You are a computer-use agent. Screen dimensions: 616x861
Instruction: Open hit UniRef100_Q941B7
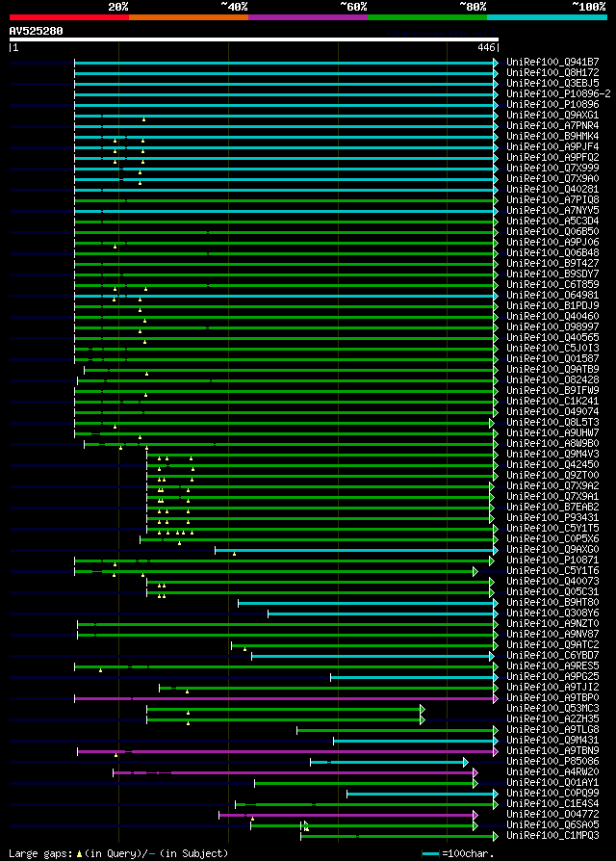(x=552, y=62)
